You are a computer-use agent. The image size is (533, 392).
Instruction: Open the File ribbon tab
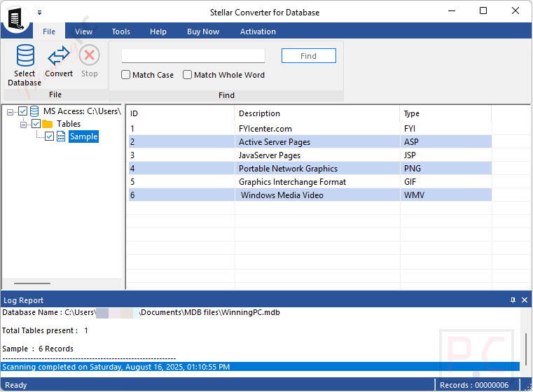pyautogui.click(x=49, y=31)
